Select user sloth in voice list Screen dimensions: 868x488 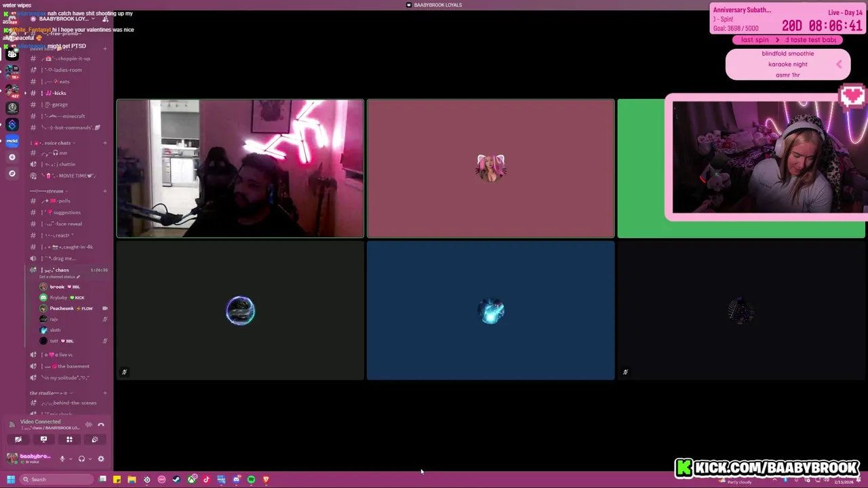coord(73,330)
